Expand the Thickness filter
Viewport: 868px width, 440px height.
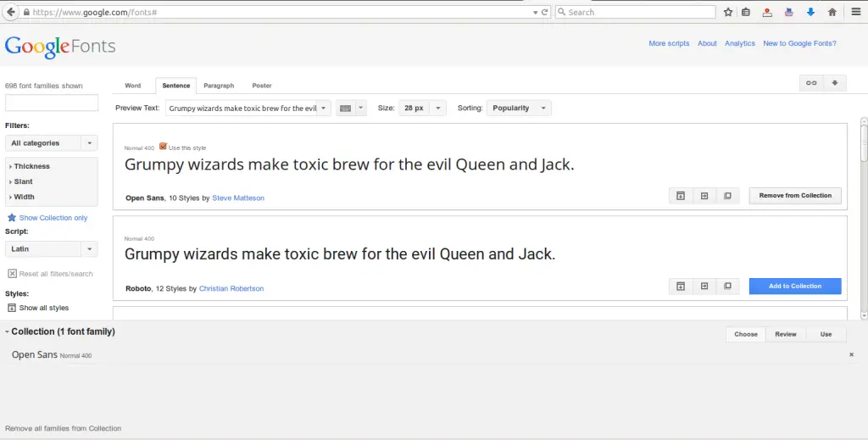point(30,166)
